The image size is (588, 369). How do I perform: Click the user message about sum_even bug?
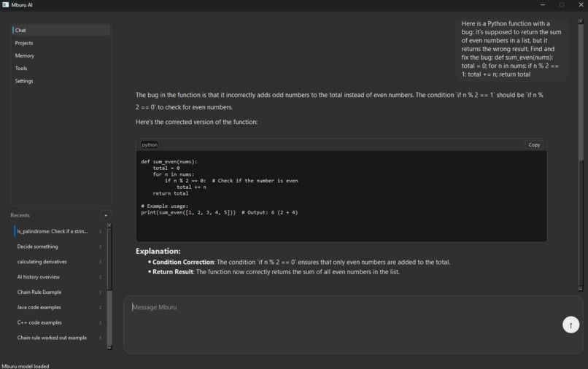coord(511,49)
